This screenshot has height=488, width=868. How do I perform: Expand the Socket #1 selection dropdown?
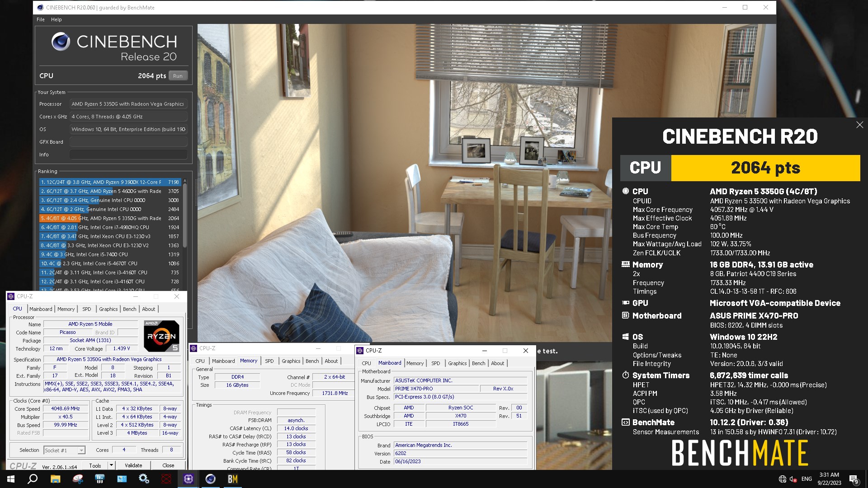click(x=81, y=450)
